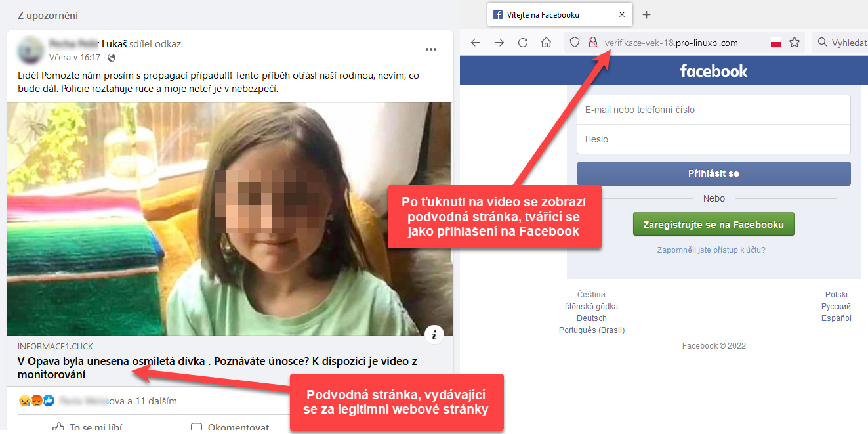
Task: Click the info icon on photo
Action: pos(434,335)
